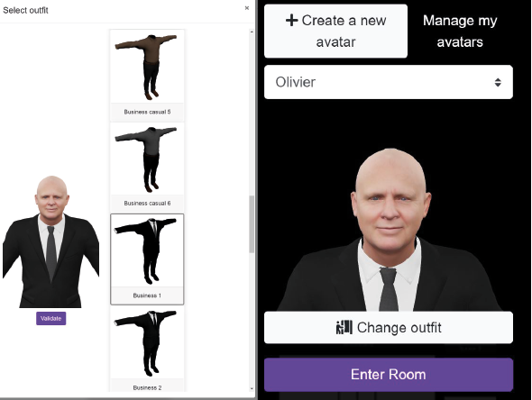Image resolution: width=532 pixels, height=400 pixels.
Task: Click the Business 1 caption text
Action: coord(147,295)
